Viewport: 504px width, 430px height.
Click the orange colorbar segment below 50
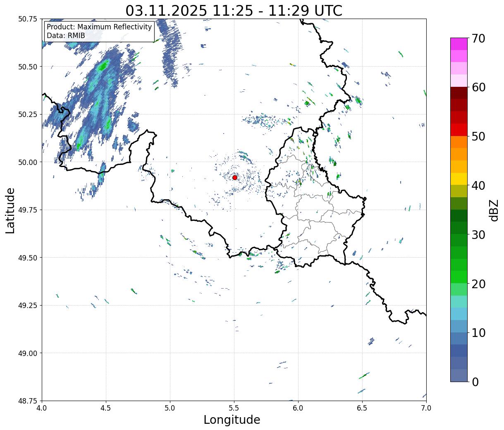coord(459,142)
